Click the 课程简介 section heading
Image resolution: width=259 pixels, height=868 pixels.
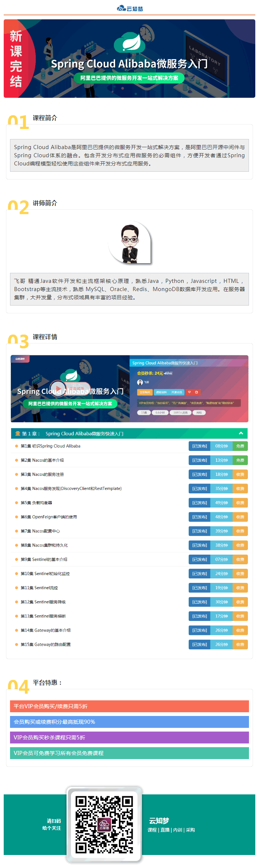45,118
